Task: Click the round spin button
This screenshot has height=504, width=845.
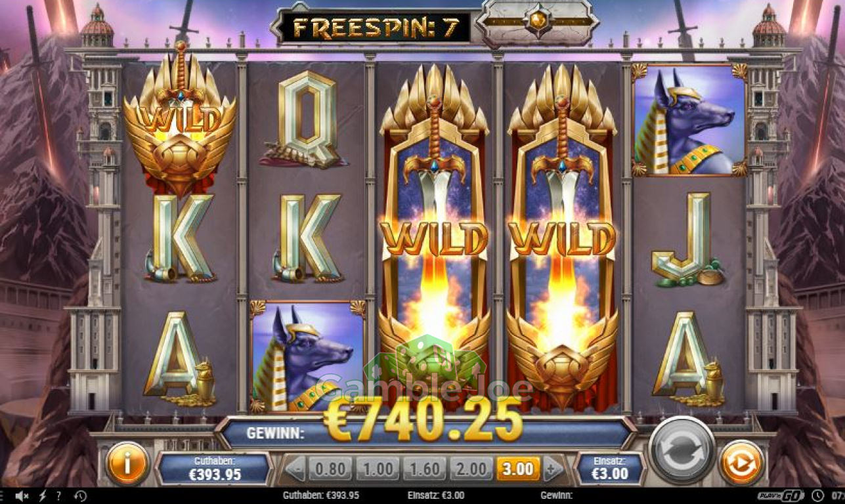Action: (x=682, y=450)
